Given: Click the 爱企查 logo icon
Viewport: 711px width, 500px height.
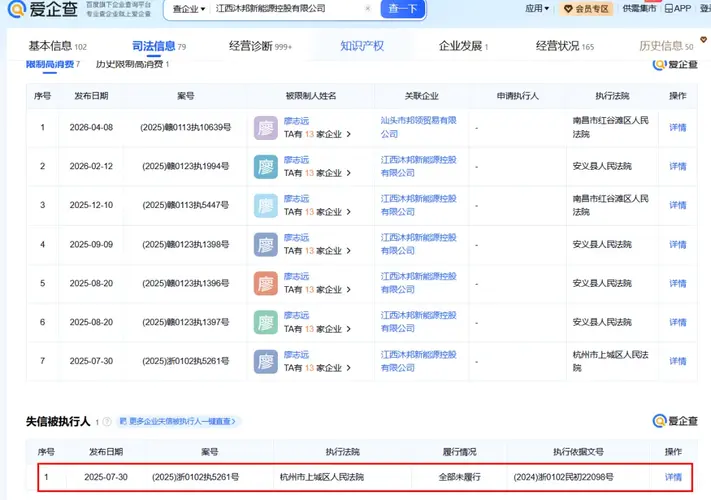Looking at the screenshot, I should click(17, 9).
